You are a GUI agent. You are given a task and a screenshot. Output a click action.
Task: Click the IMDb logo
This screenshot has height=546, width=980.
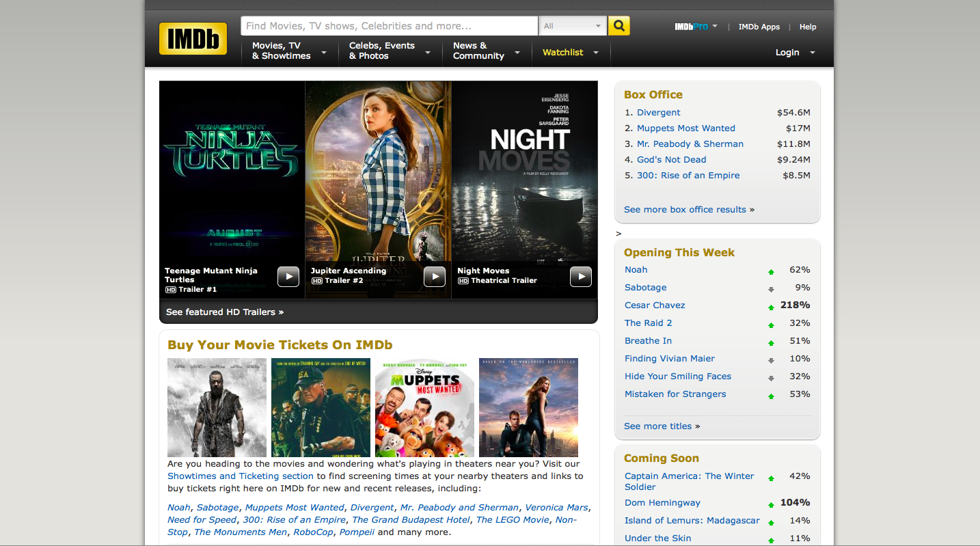(x=193, y=39)
